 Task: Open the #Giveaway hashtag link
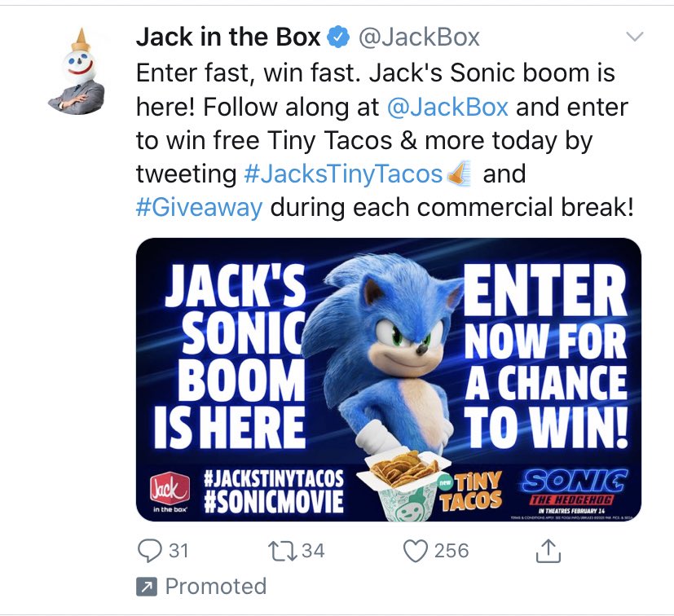tap(199, 207)
